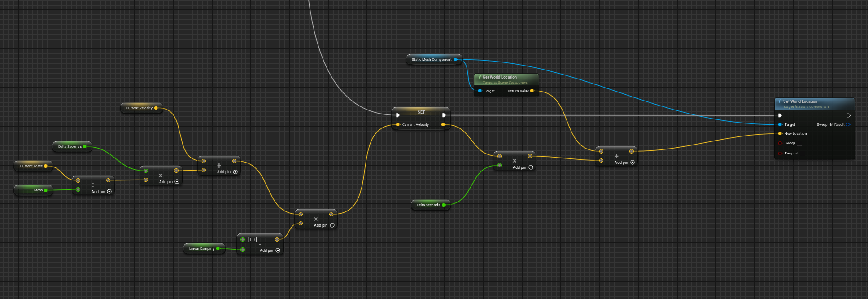
Task: Enable the Sweep checkbox
Action: 799,143
